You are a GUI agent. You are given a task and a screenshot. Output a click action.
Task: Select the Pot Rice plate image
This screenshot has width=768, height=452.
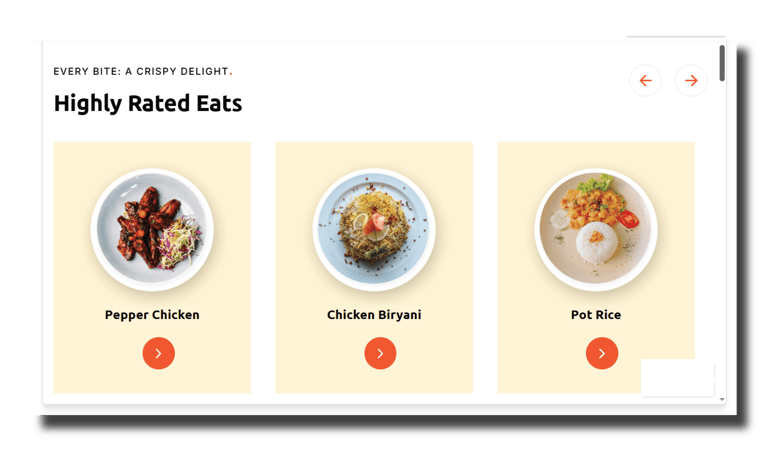(x=596, y=230)
